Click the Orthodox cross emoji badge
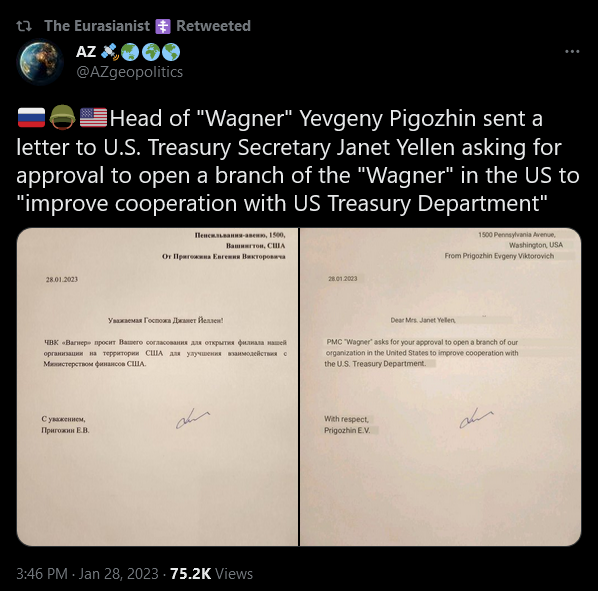Image resolution: width=598 pixels, height=591 pixels. (163, 26)
